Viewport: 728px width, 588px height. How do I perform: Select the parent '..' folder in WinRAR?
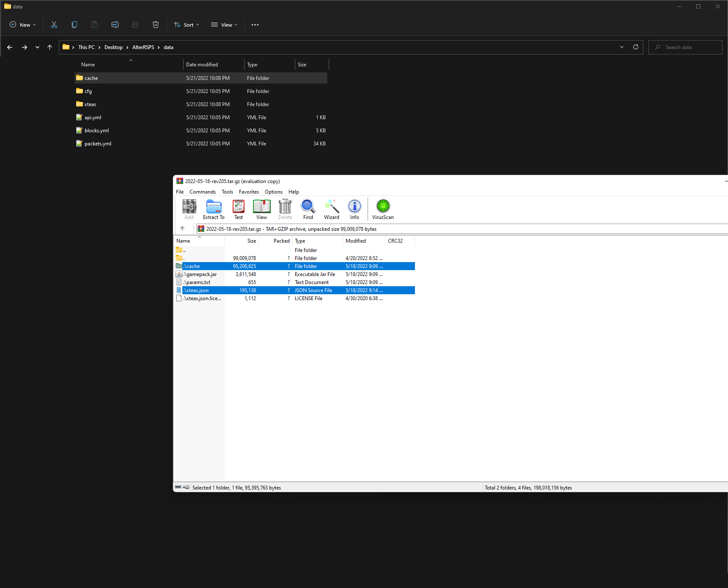(x=295, y=250)
